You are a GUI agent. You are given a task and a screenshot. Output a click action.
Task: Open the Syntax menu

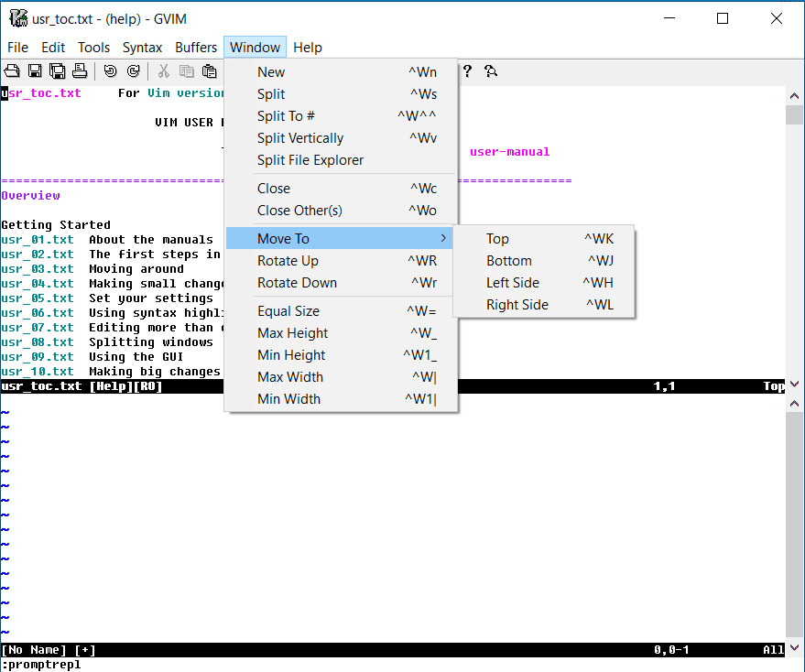click(x=142, y=48)
